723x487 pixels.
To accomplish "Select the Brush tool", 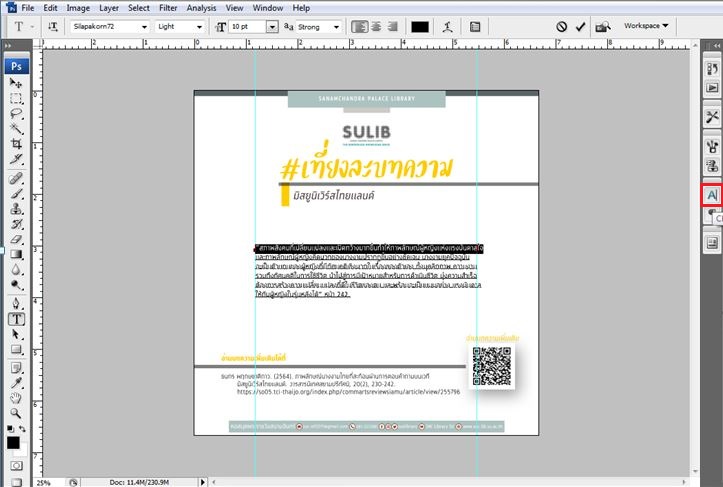I will [16, 193].
